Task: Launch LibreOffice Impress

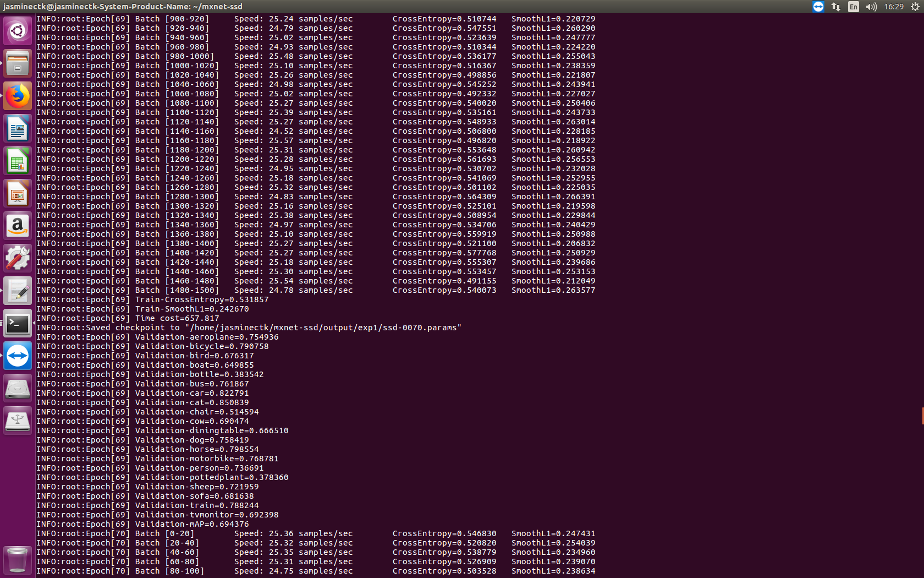Action: [18, 193]
